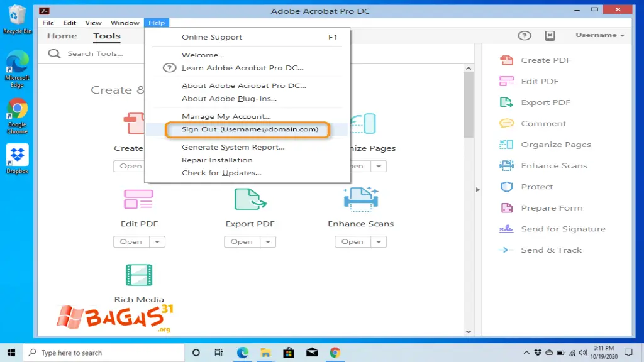Click the scrollbar up arrow in tools list

point(468,68)
